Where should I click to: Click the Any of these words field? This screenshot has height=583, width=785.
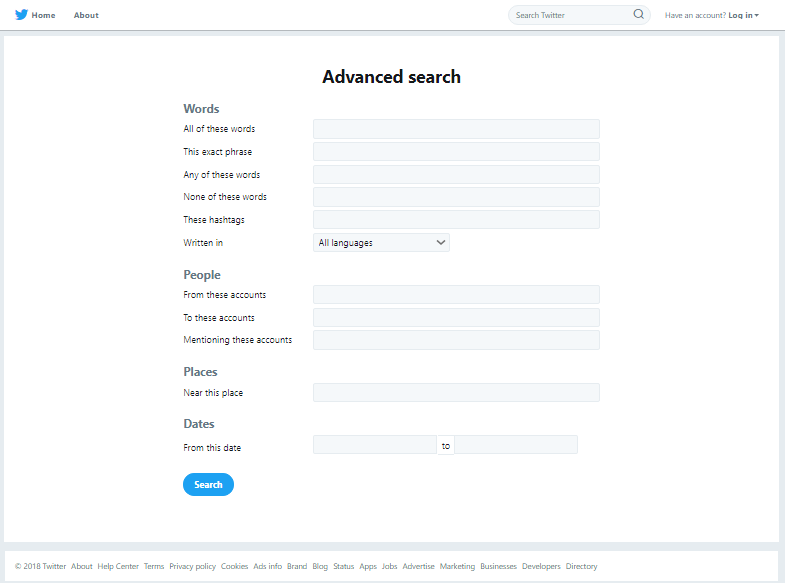tap(456, 175)
